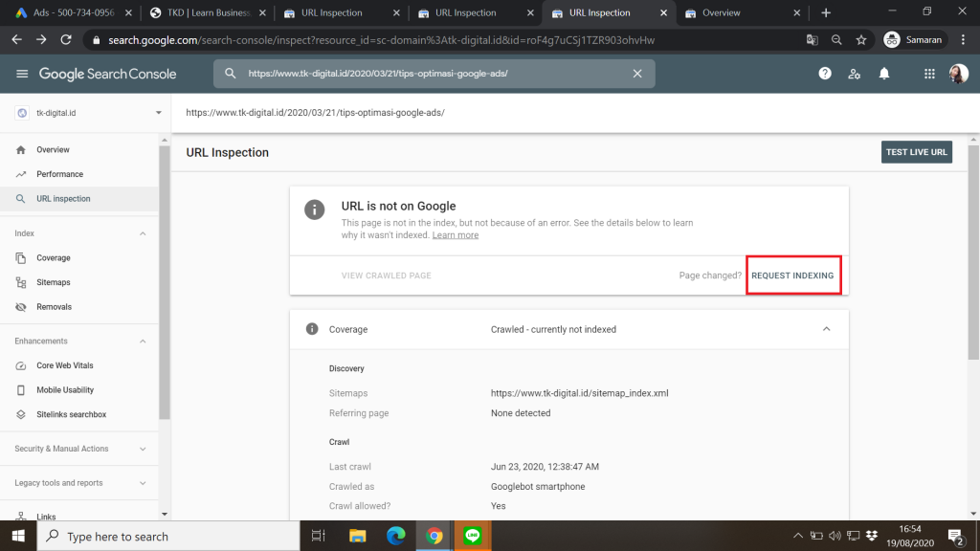Click the search magnifier in the inspect bar

click(x=230, y=74)
